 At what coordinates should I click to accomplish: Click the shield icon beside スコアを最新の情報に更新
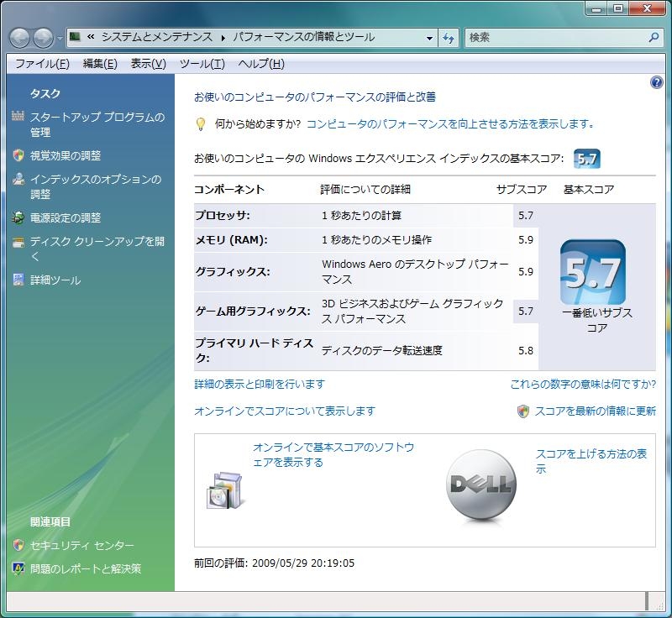pyautogui.click(x=523, y=411)
